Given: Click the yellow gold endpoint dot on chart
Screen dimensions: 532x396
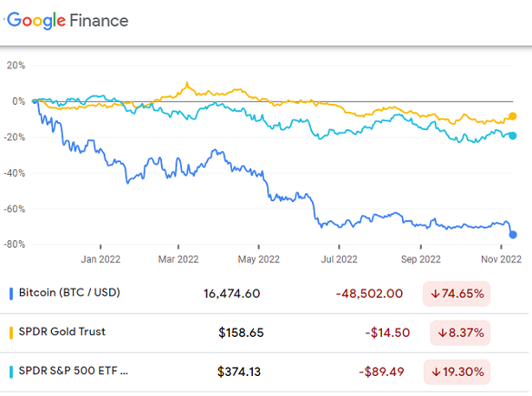Looking at the screenshot, I should (513, 117).
